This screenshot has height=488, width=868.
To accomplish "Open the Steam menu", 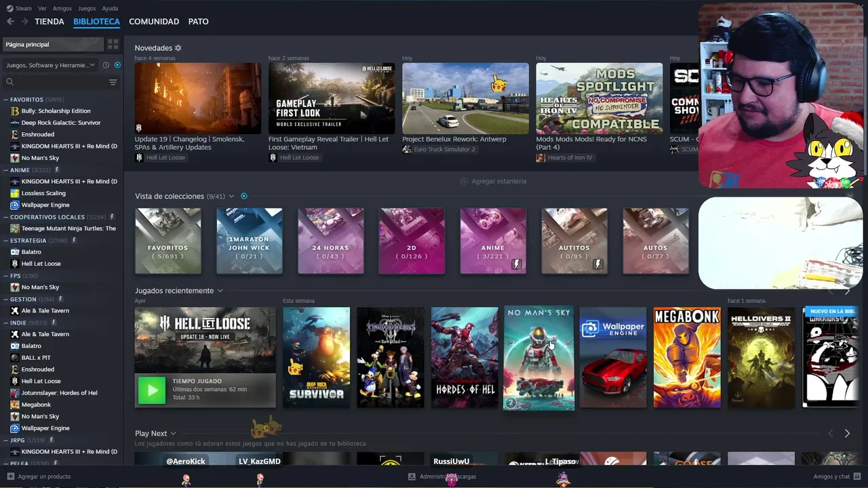I will pos(24,8).
